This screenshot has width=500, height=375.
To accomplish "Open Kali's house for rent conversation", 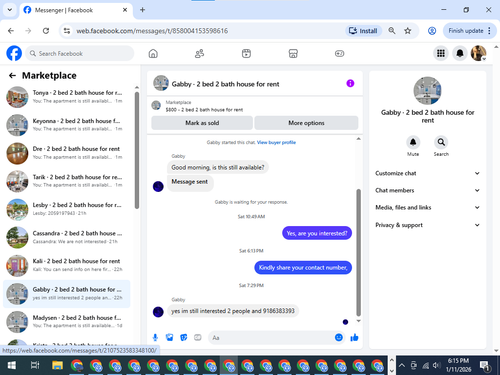I will click(67, 265).
